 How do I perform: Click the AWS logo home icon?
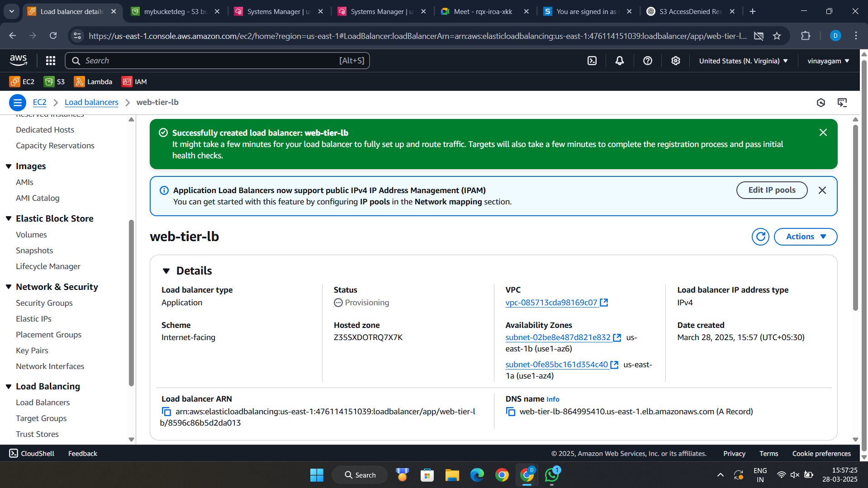pos(18,60)
